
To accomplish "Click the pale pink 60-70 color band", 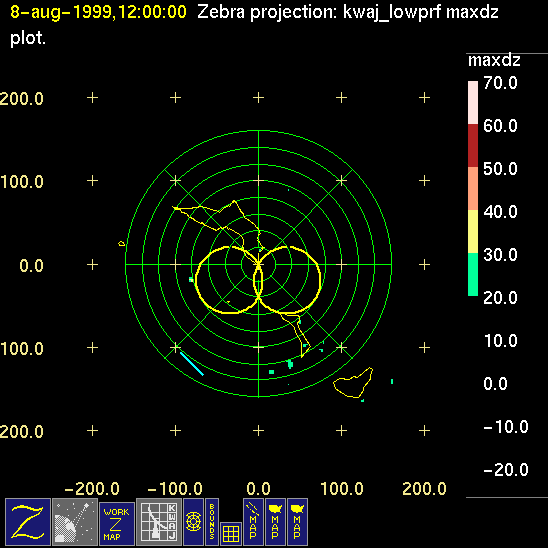I will [473, 102].
